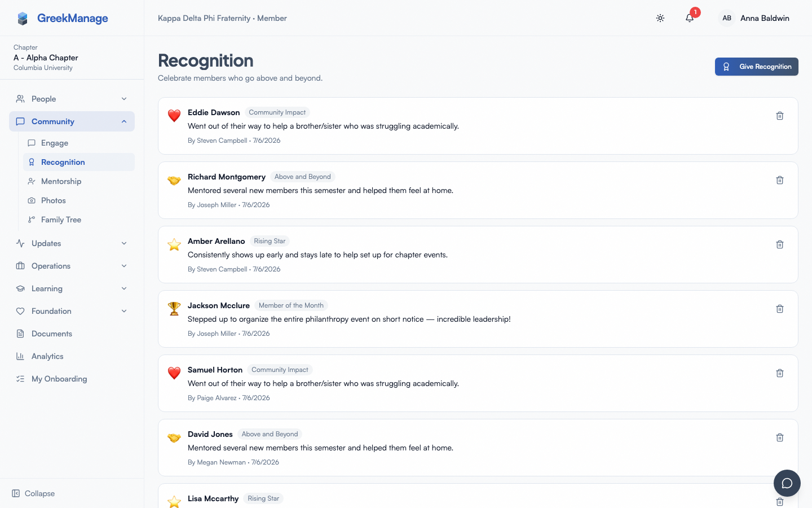Open the chat bubble widget

(x=787, y=483)
